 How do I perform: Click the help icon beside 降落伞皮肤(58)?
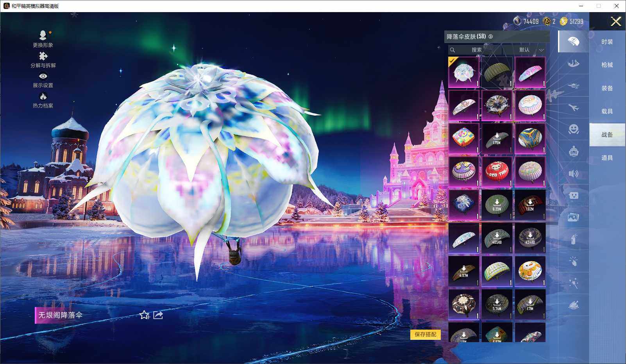click(491, 37)
